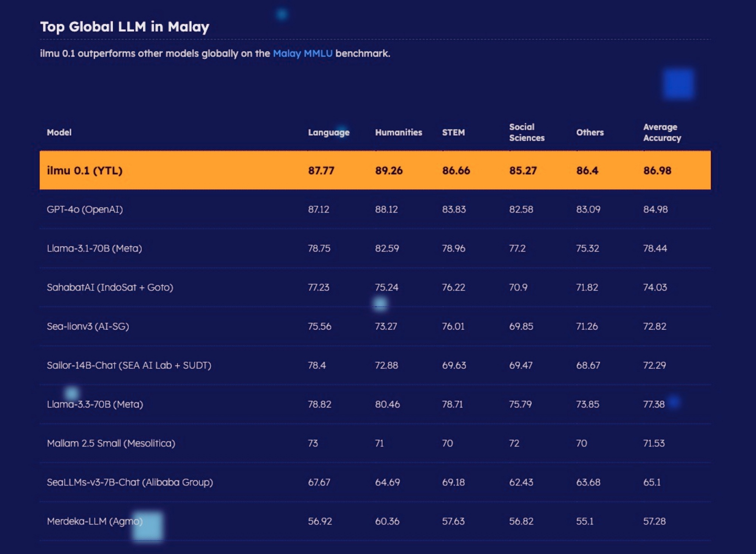
Task: Click Llama-3.1-70B average accuracy 78.44
Action: coord(655,248)
